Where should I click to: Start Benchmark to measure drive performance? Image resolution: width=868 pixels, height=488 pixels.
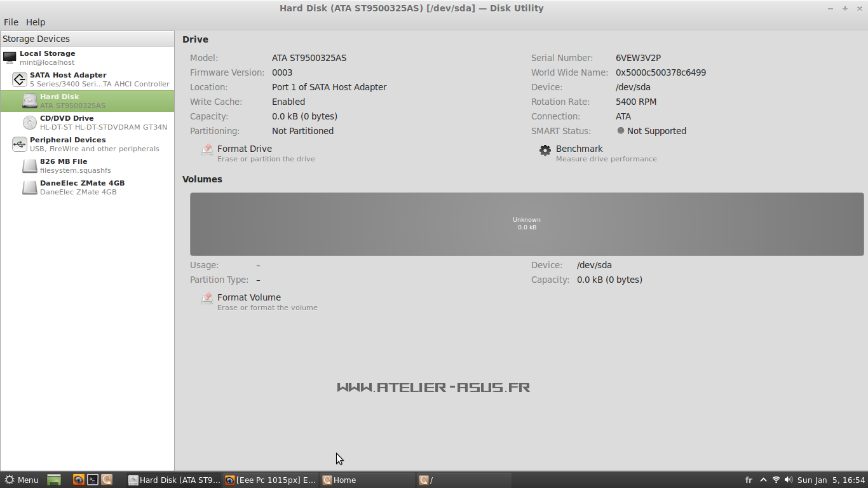point(579,149)
